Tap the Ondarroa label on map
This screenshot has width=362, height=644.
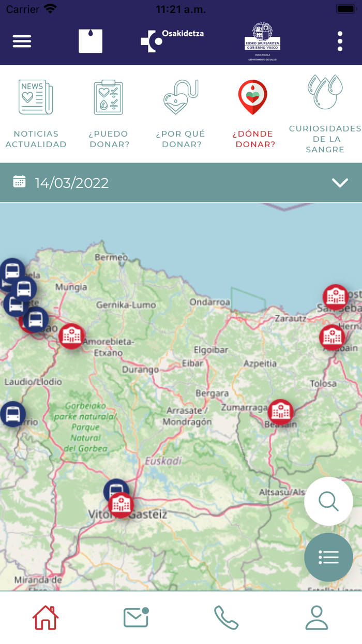click(209, 302)
